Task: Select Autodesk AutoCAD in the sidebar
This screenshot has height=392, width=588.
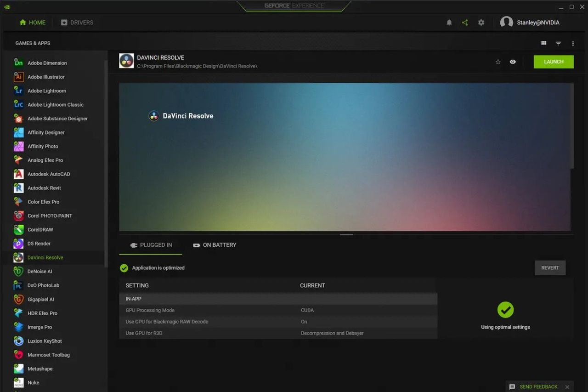Action: coord(49,174)
